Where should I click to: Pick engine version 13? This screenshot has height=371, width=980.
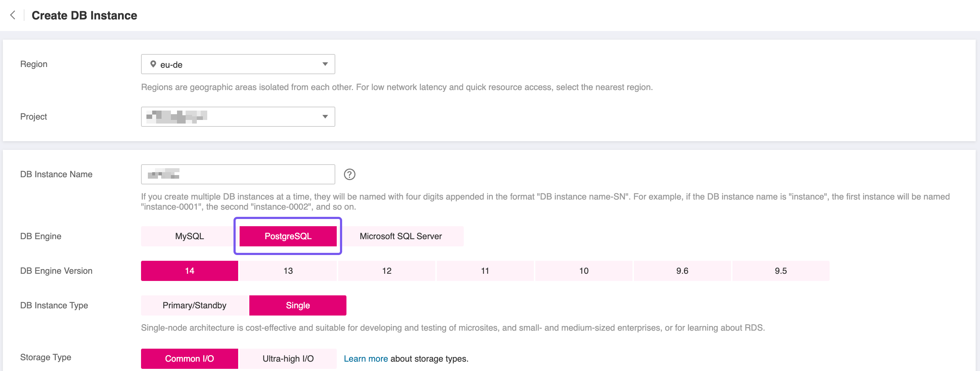coord(287,271)
